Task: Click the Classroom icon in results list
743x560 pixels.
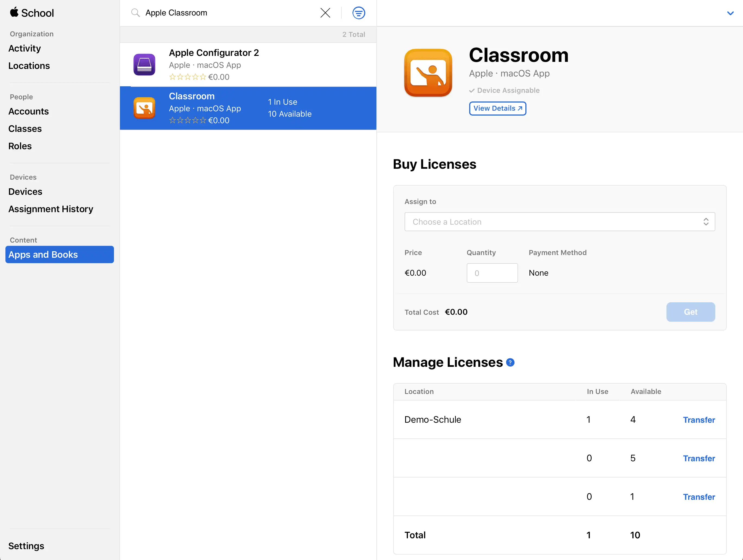Action: (144, 108)
